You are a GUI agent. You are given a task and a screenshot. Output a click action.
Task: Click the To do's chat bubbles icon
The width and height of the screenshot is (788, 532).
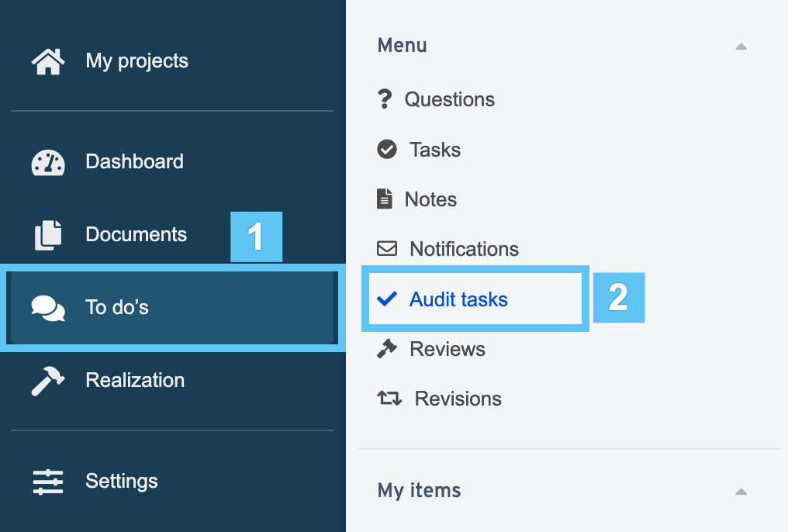tap(48, 308)
